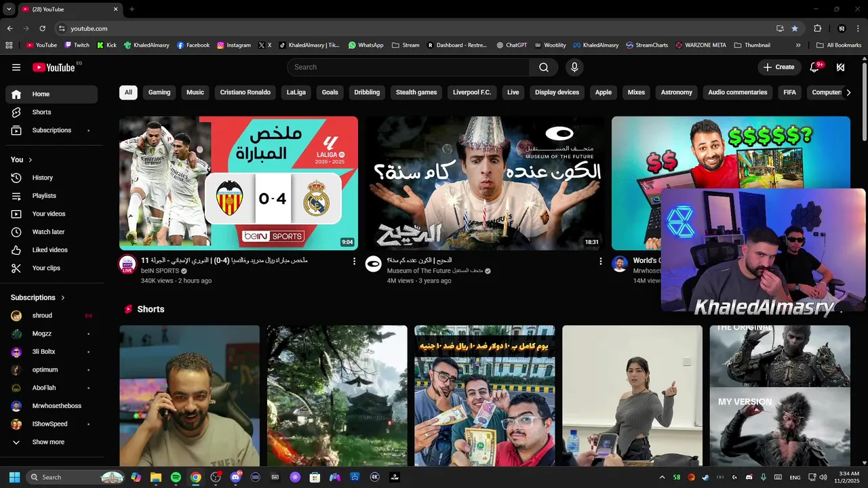Open more options for Museum of The Future video
Screen dimensions: 868x488
pos(600,261)
